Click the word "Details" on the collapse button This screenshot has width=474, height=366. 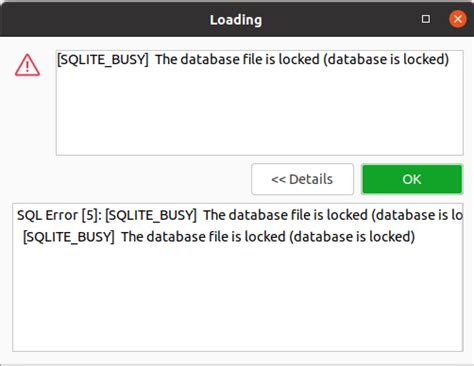tap(311, 179)
